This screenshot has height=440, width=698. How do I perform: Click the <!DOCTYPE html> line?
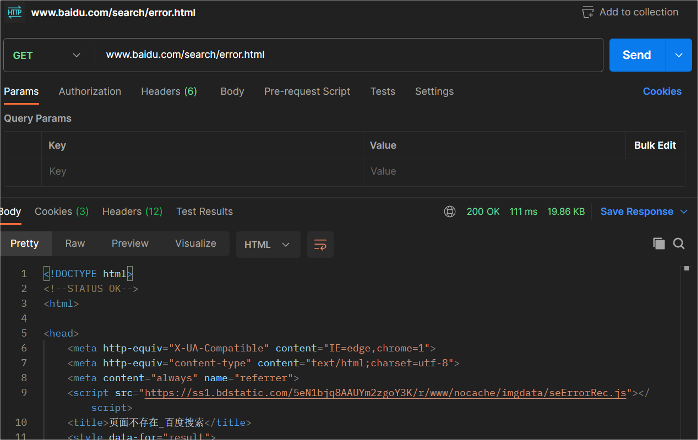pyautogui.click(x=88, y=274)
